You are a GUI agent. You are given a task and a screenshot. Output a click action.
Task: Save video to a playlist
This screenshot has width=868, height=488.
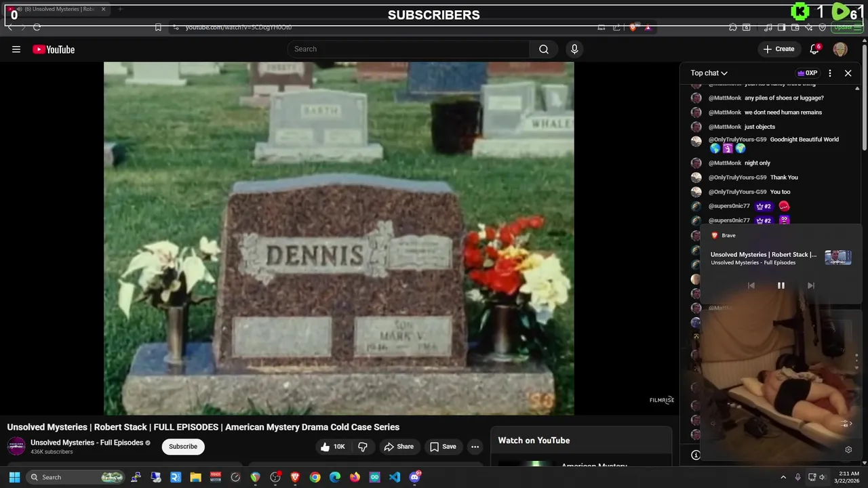point(443,447)
